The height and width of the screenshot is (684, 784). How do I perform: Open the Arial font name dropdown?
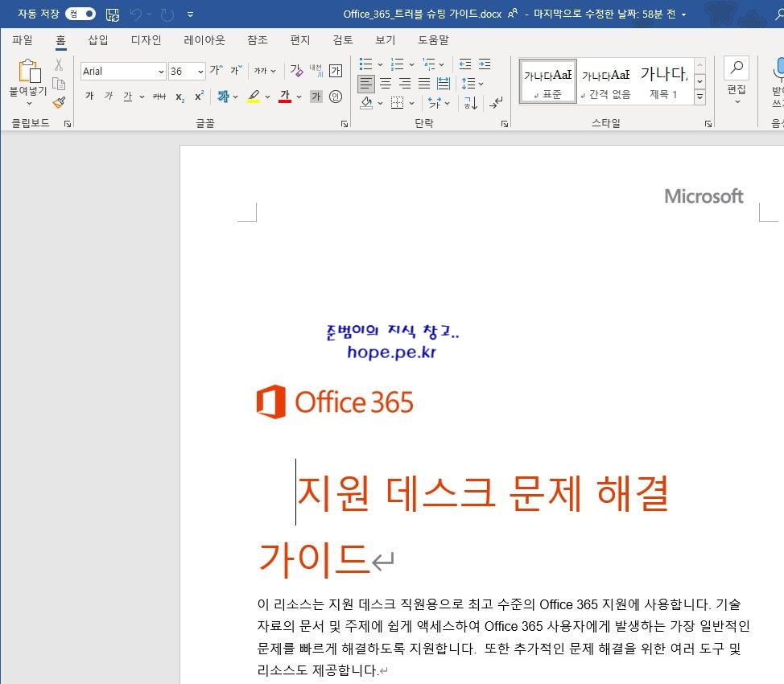click(x=161, y=72)
